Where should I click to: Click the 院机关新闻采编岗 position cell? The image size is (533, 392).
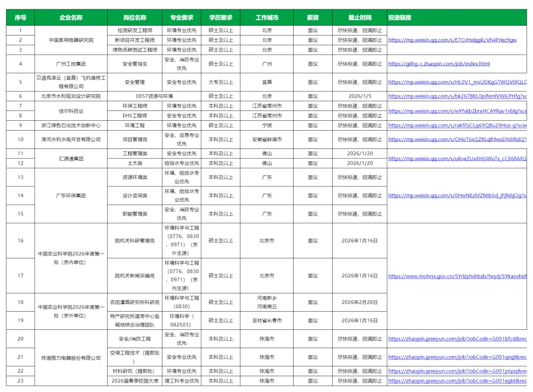pos(135,276)
